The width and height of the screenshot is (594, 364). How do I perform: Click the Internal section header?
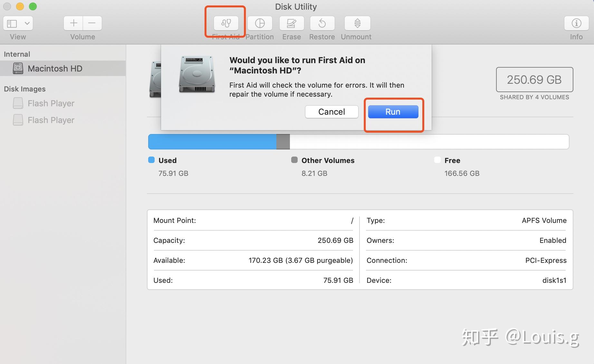coord(17,54)
